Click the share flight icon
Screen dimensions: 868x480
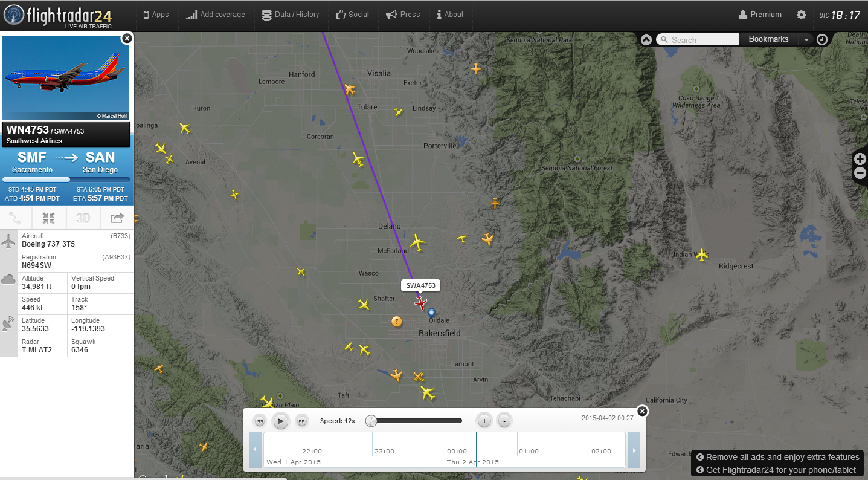[x=117, y=218]
